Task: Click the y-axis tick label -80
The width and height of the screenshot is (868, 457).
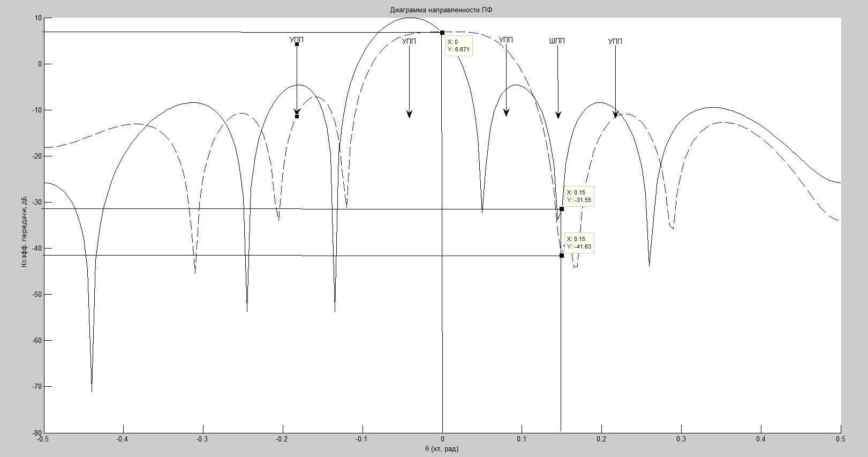Action: [x=37, y=432]
